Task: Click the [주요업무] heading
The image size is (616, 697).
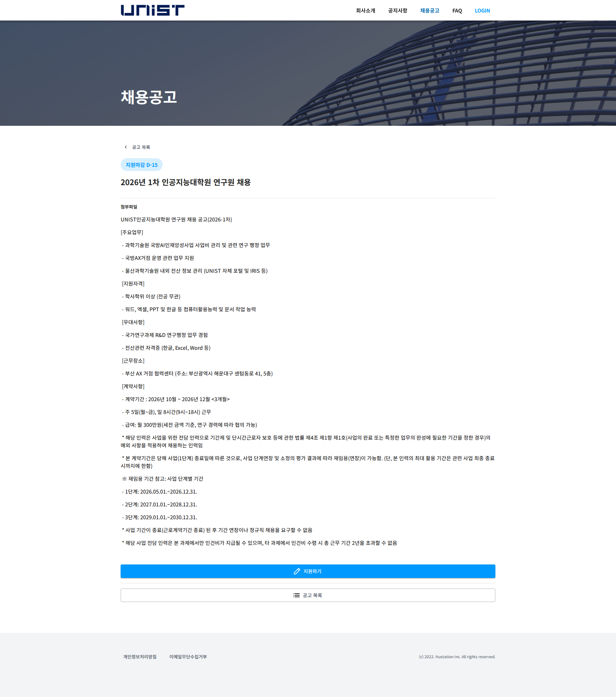Action: click(x=132, y=232)
